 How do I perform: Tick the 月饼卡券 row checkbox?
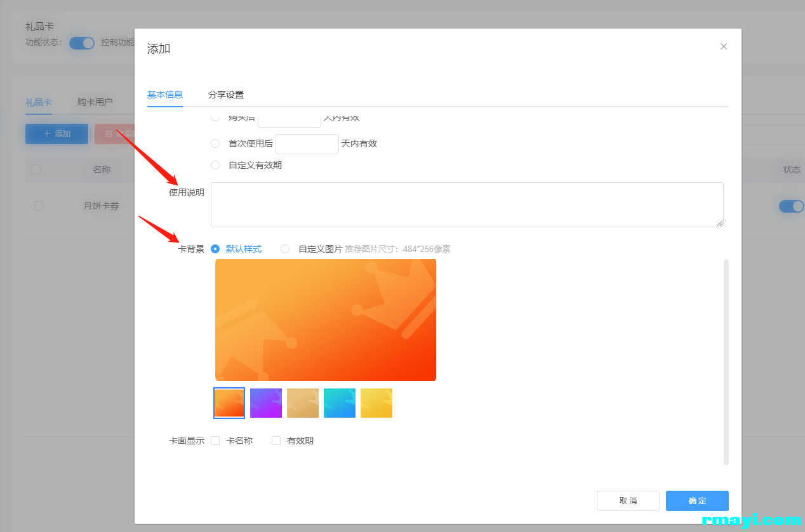tap(39, 206)
